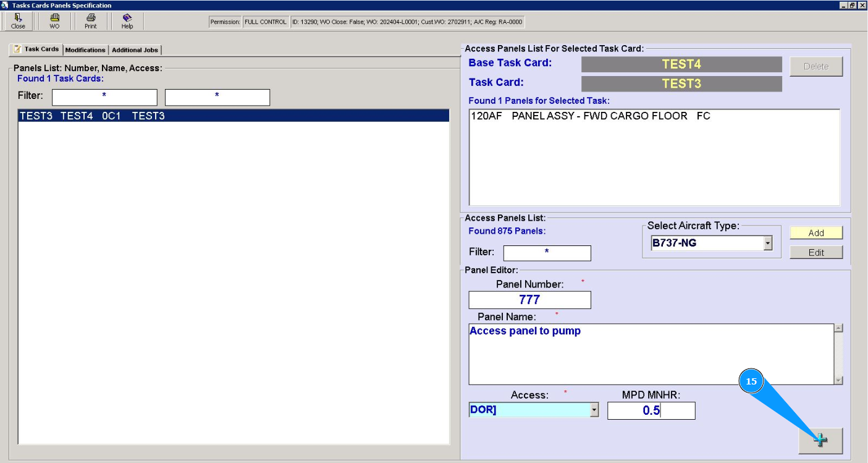
Task: Select the TEST3 TEST4 0C1 task card row
Action: pos(234,116)
